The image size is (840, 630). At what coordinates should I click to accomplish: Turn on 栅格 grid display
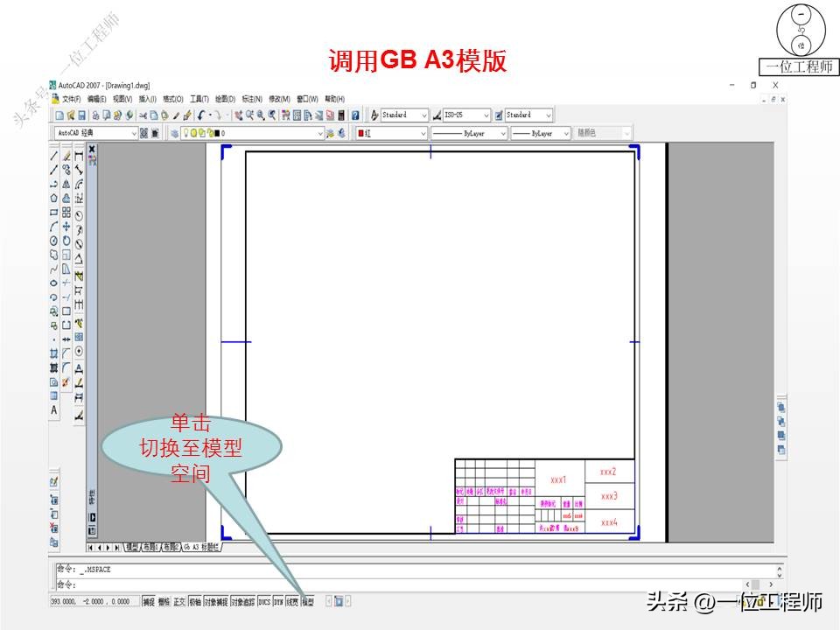164,600
